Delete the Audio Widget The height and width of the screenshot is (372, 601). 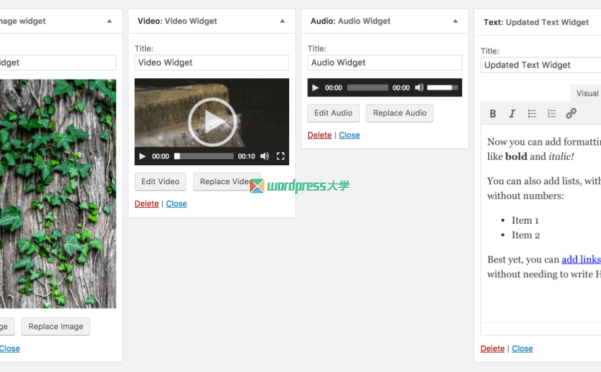coord(319,135)
